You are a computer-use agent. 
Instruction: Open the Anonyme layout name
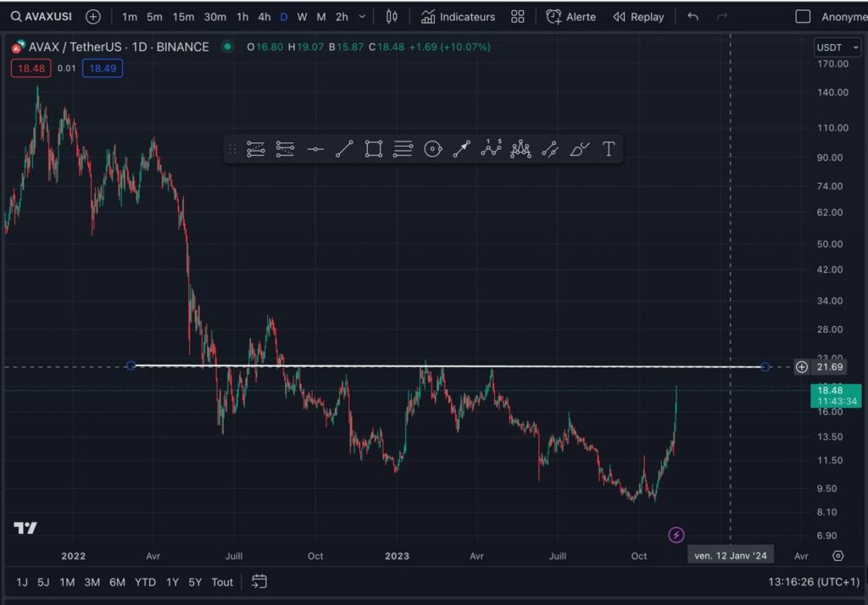(844, 17)
